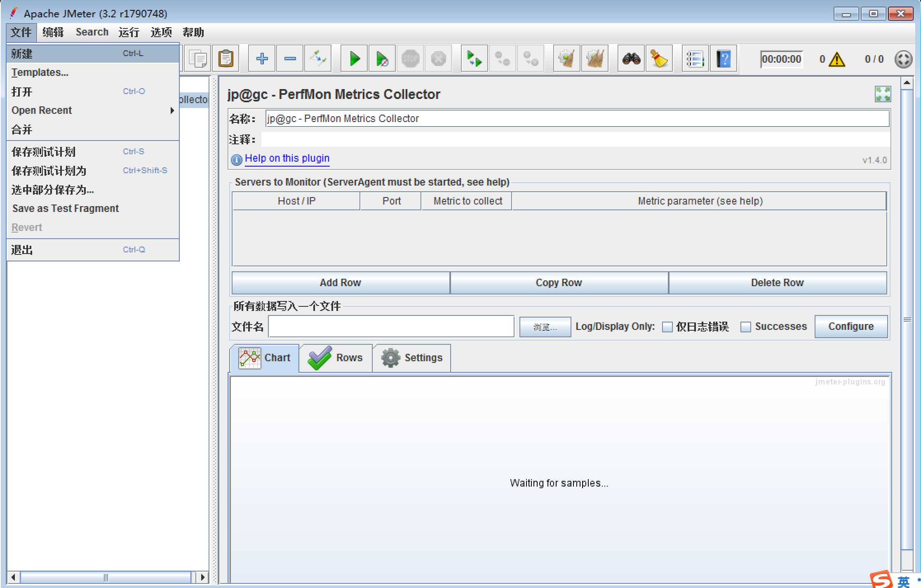Click the Sogou input method S icon
Screen dimensions: 921x588
click(x=882, y=579)
